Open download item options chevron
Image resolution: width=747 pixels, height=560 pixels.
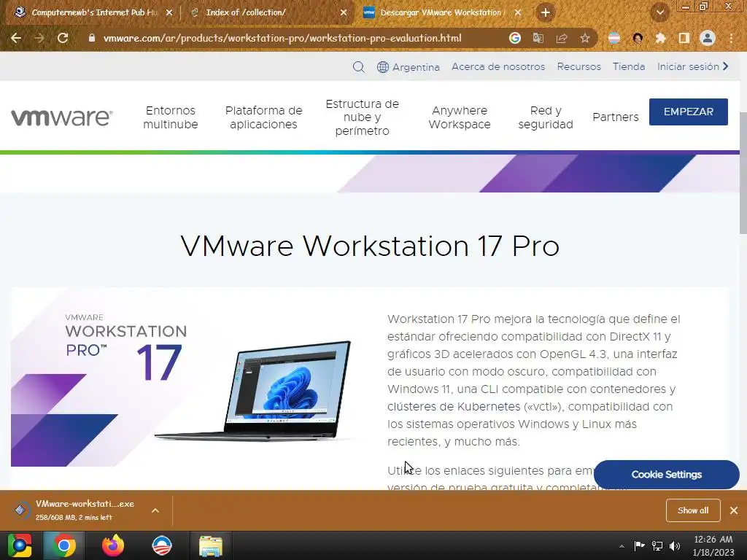(x=155, y=510)
